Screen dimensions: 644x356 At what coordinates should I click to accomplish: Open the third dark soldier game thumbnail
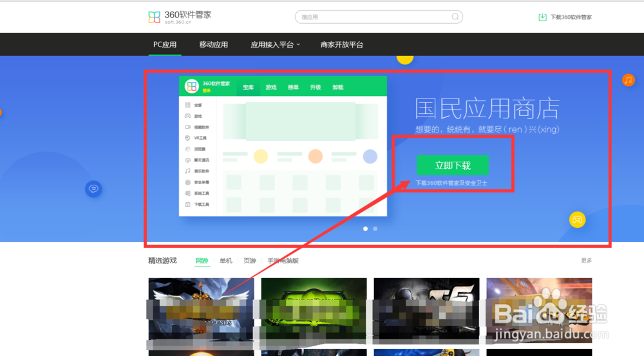point(426,311)
